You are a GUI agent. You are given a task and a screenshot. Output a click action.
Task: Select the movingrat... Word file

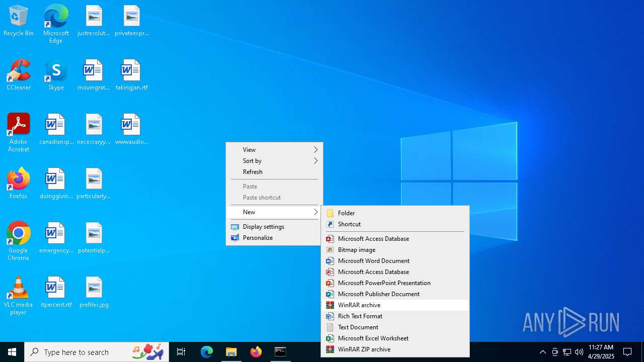94,75
